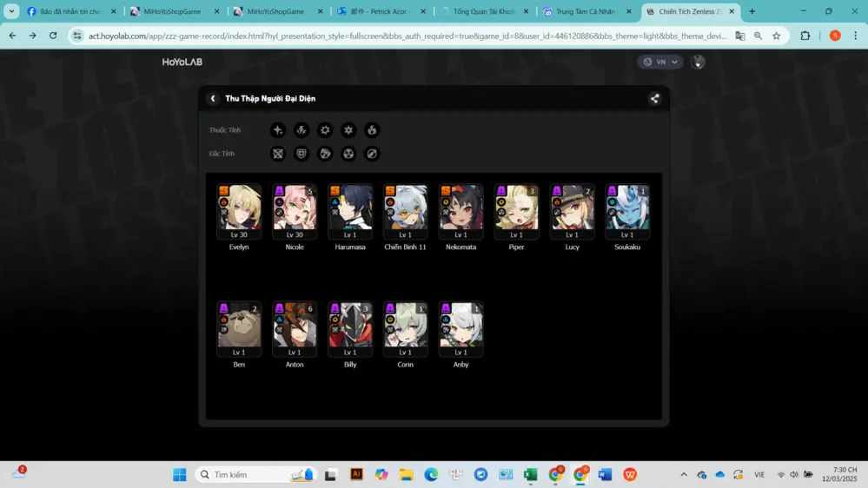Click the share icon in the panel header
Screen dimensions: 868x488
point(655,98)
